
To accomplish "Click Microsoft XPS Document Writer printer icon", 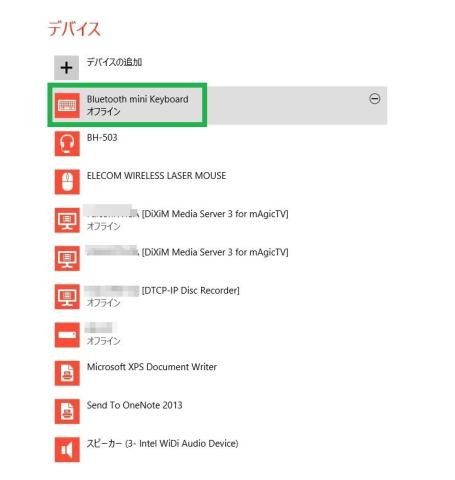I will pyautogui.click(x=67, y=373).
